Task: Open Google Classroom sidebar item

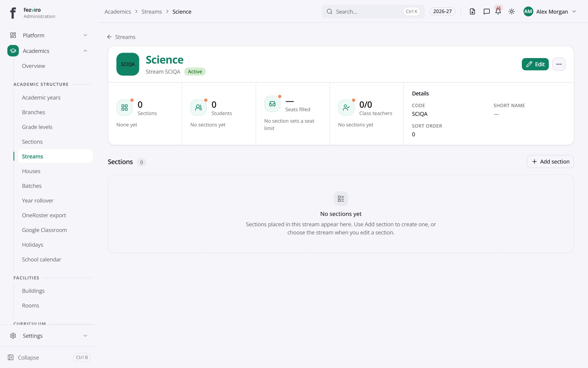Action: [44, 230]
